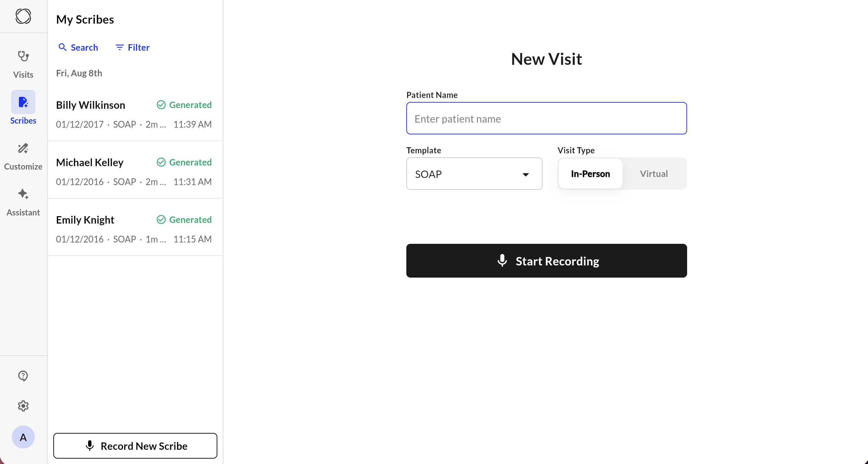Viewport: 868px width, 464px height.
Task: Click the Enter patient name field
Action: coord(546,118)
